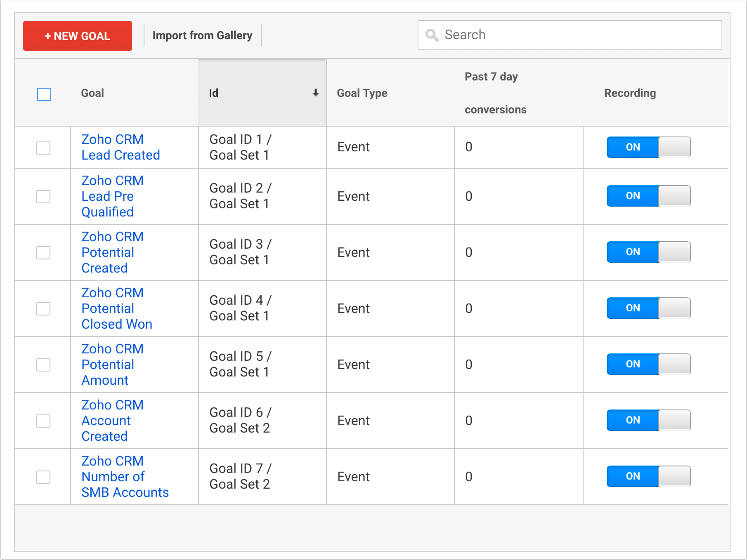Click the magnifying glass search icon
The width and height of the screenshot is (747, 560).
pyautogui.click(x=432, y=35)
